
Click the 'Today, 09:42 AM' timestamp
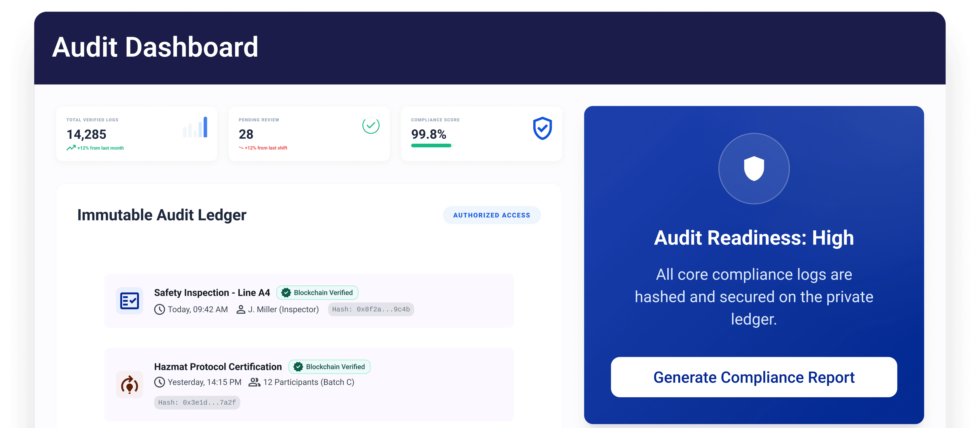[x=198, y=309]
